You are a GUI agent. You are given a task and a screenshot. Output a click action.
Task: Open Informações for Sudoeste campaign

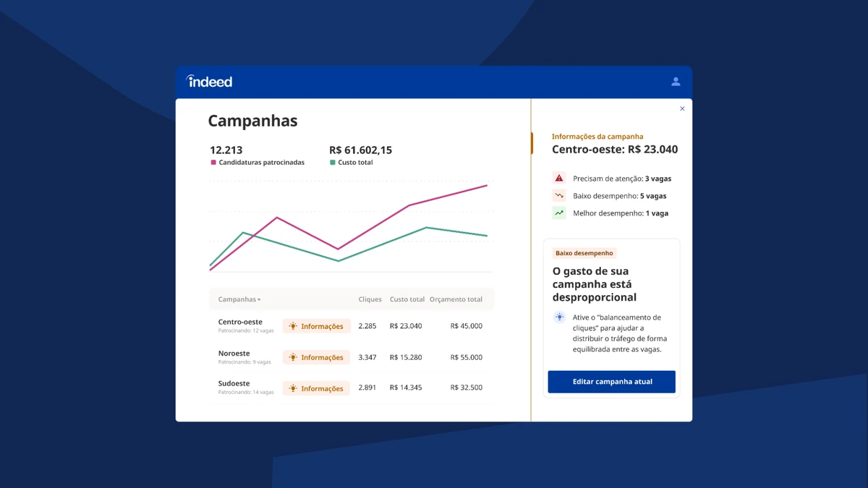pyautogui.click(x=316, y=388)
